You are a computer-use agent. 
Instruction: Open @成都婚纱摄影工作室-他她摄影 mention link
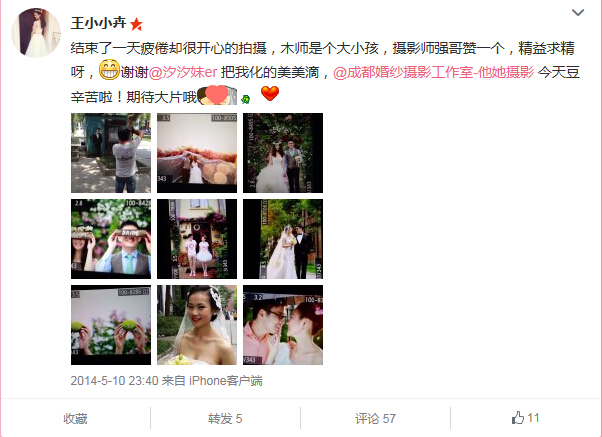click(x=433, y=72)
